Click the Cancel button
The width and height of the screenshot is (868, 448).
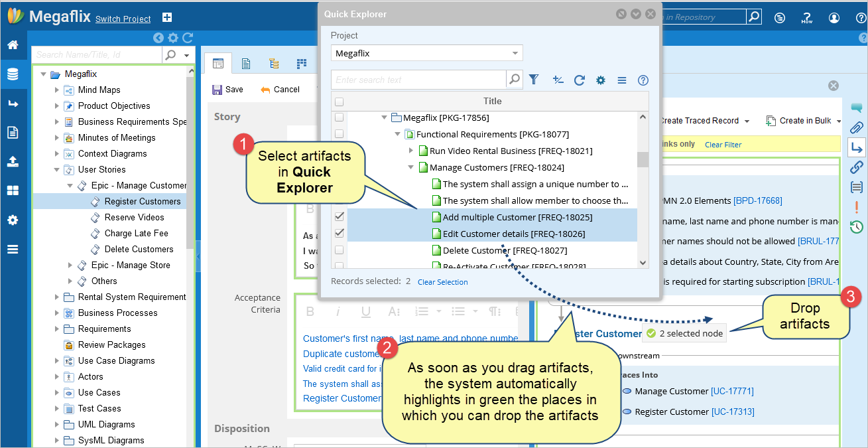click(x=280, y=90)
